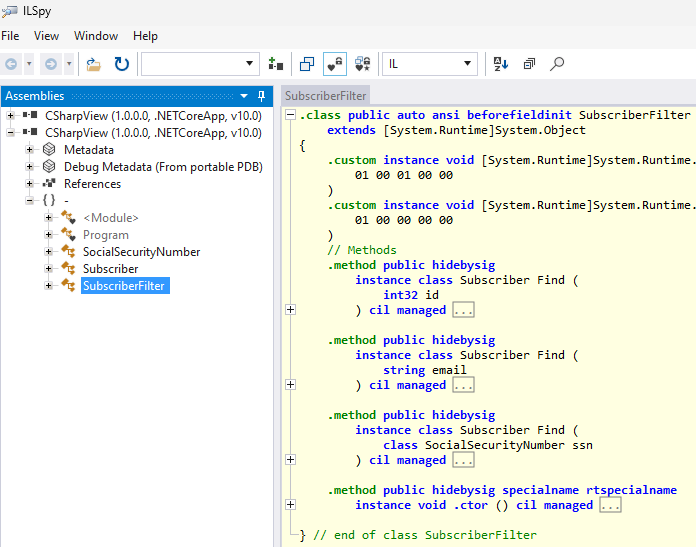Click the ellipsis box after ssn method
Screen dimensions: 696x547
tap(463, 460)
